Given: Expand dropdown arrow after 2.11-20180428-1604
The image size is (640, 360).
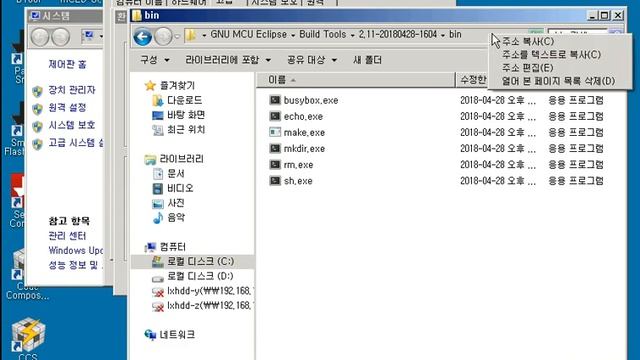Looking at the screenshot, I should tap(443, 36).
